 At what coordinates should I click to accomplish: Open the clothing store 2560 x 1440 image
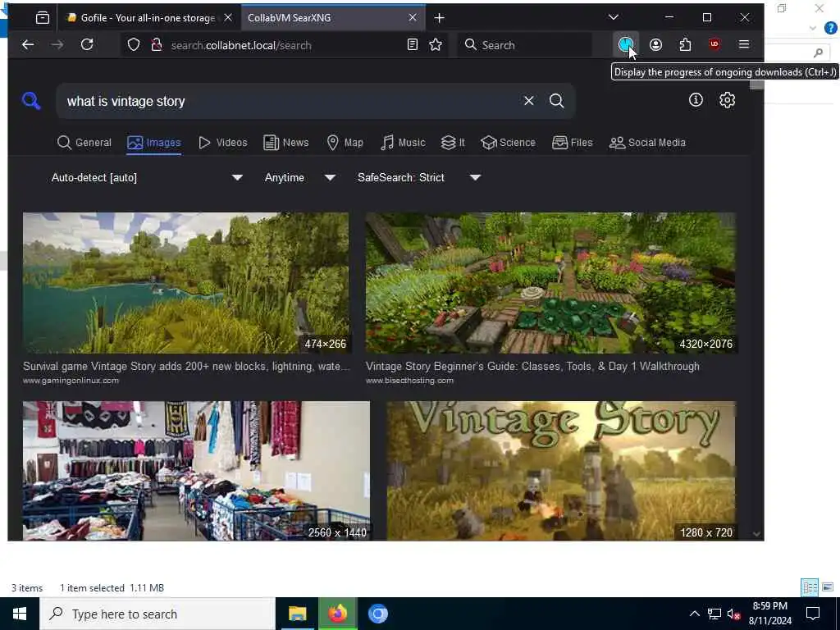click(196, 471)
